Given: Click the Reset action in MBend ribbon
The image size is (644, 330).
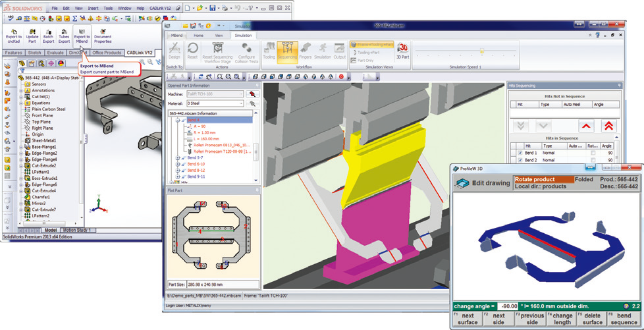Looking at the screenshot, I should click(192, 51).
